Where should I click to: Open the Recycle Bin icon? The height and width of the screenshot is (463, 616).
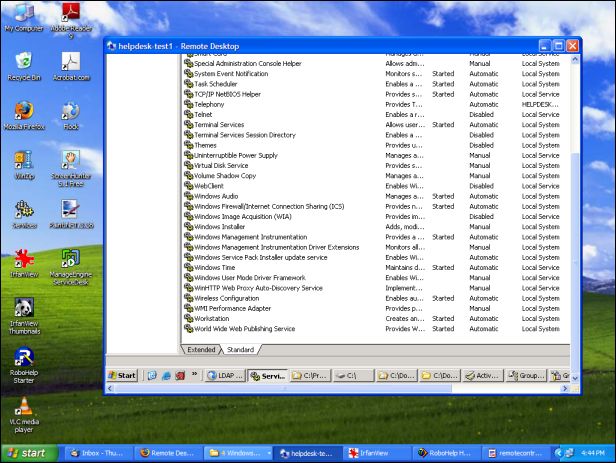(x=23, y=63)
